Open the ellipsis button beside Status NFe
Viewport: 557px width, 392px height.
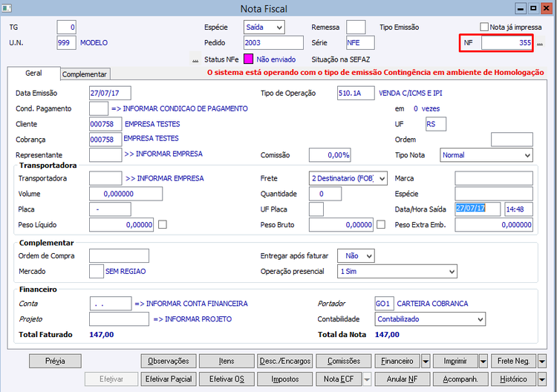(x=195, y=60)
